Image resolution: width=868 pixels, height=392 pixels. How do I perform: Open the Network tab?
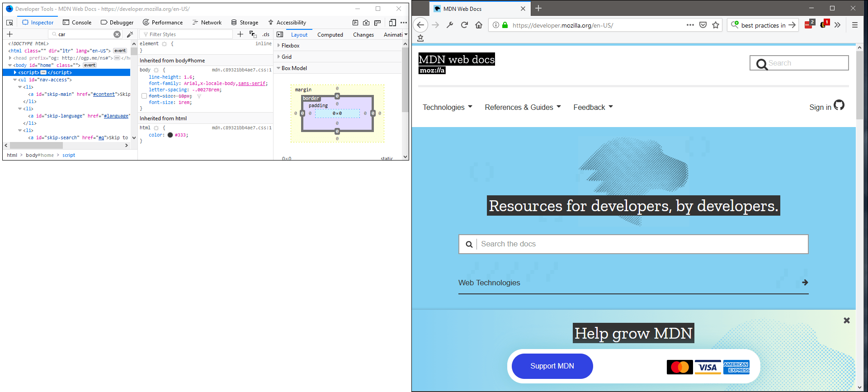coord(207,23)
